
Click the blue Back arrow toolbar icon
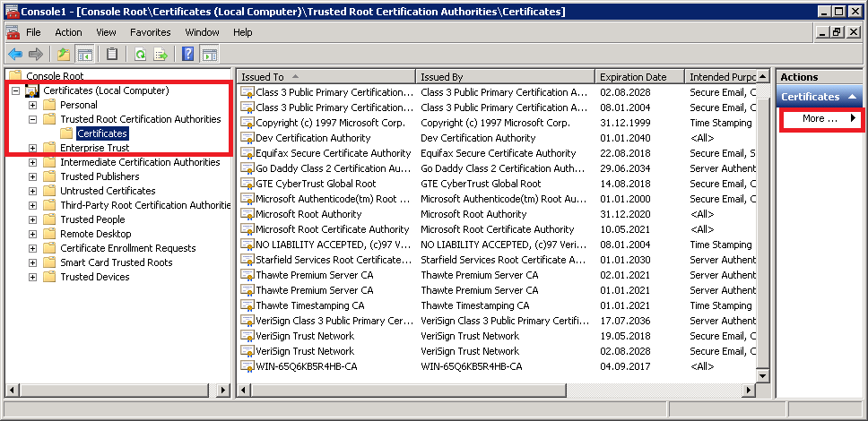coord(15,55)
